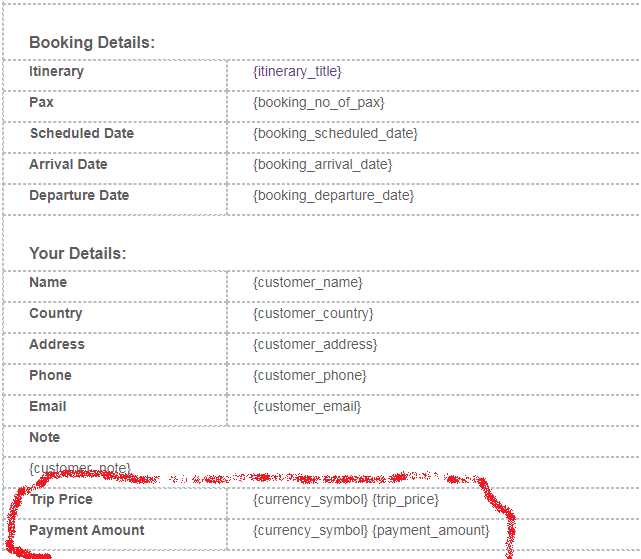
Task: Click the {customer_address} placeholder
Action: coord(315,345)
